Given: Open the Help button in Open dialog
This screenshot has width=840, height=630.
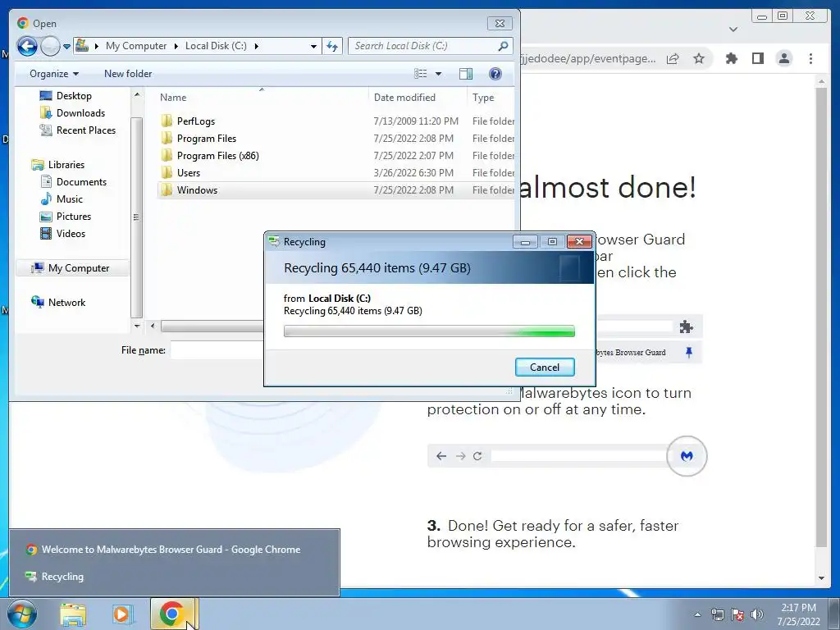Looking at the screenshot, I should click(x=495, y=74).
